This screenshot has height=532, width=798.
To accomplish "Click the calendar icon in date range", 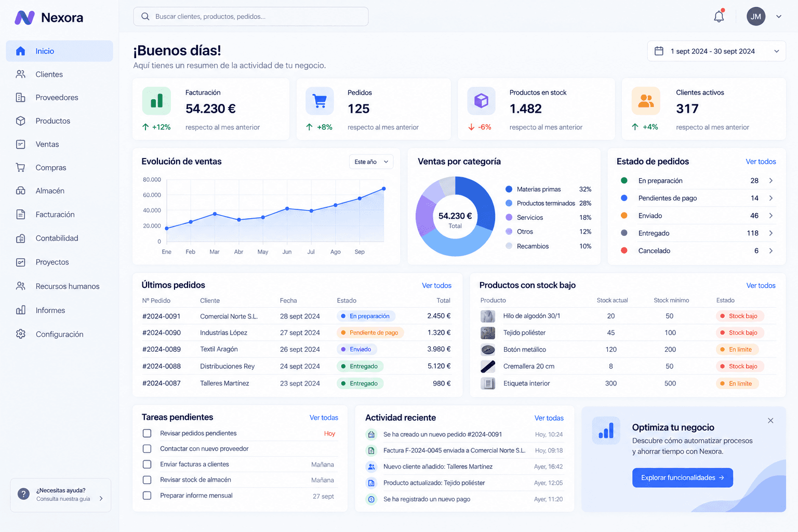I will pos(659,51).
